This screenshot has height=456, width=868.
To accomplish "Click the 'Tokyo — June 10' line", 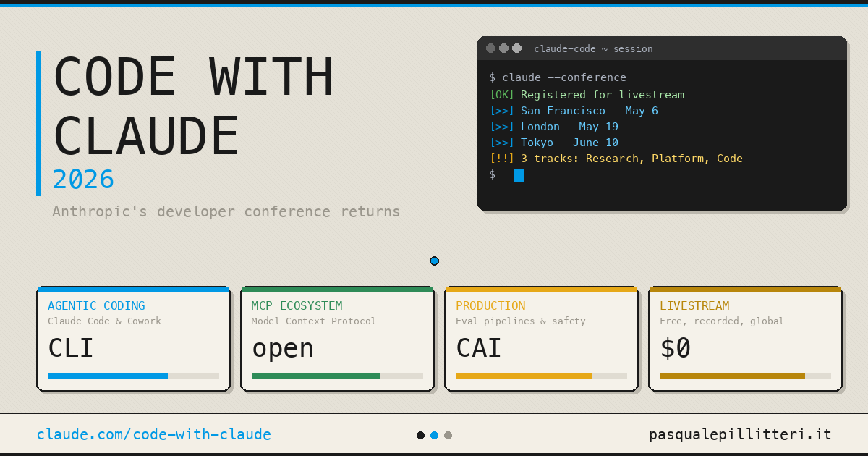I will pyautogui.click(x=569, y=143).
